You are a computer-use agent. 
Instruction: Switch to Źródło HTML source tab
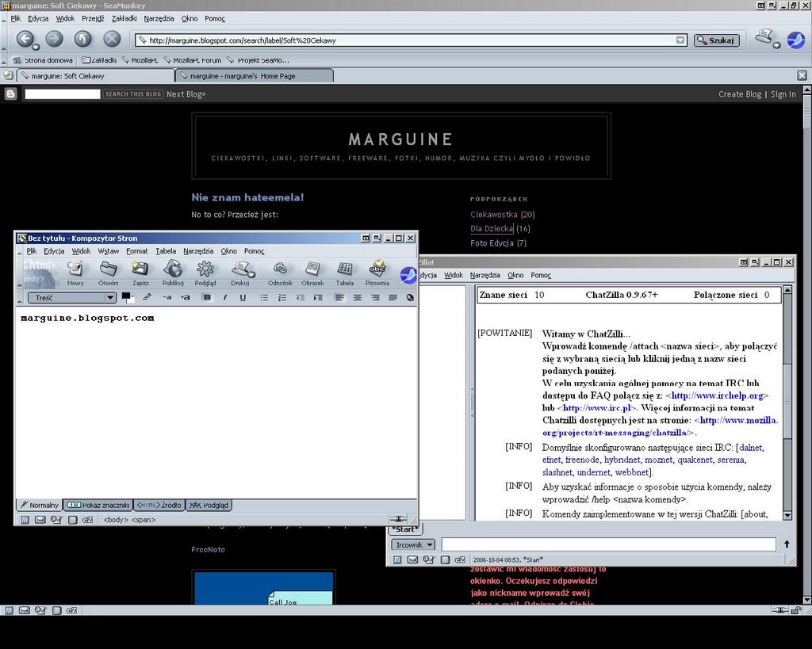[x=159, y=505]
